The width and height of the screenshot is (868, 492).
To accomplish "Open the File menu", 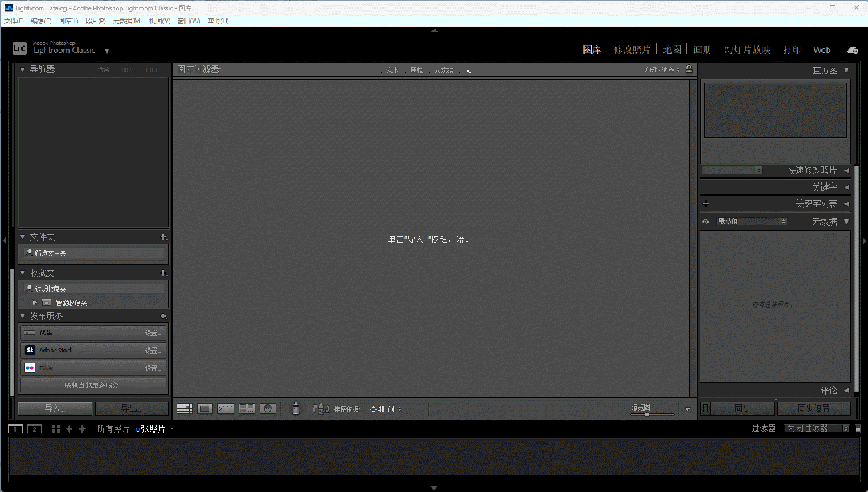I will pos(14,21).
